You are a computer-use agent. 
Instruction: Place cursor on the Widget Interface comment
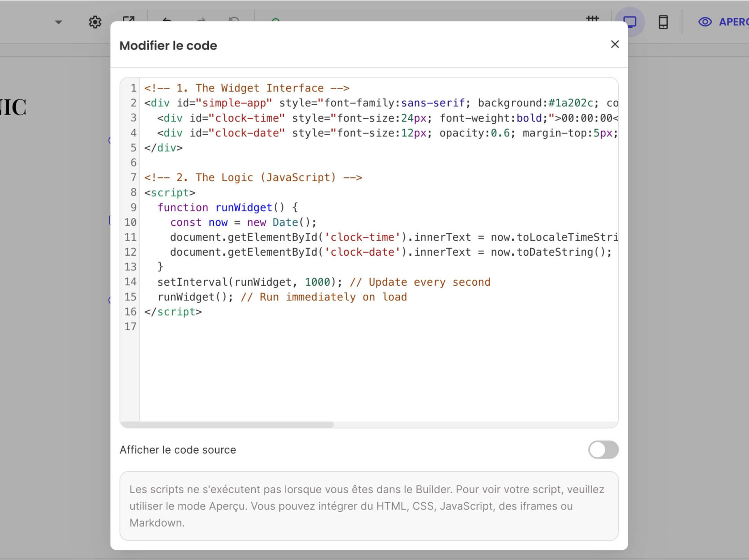tap(247, 88)
